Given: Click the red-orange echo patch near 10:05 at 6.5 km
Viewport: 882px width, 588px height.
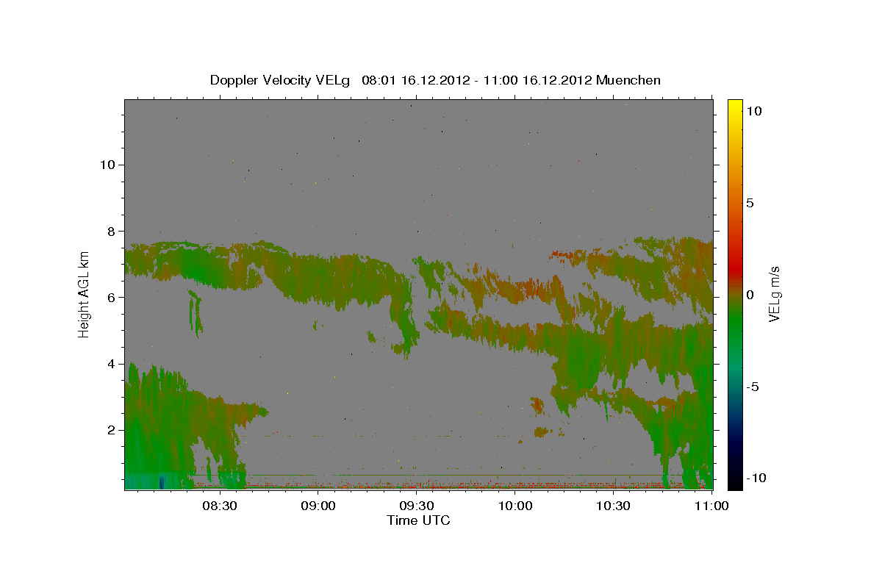Looking at the screenshot, I should [x=526, y=288].
